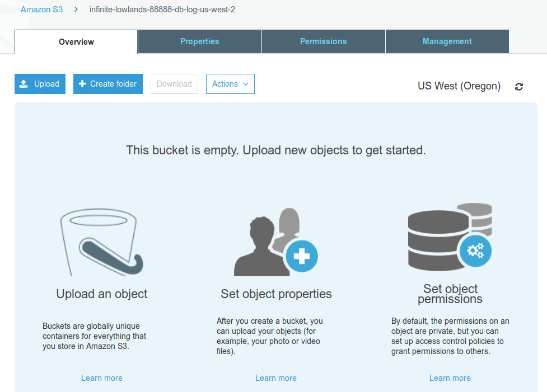Click the Download button

(175, 84)
